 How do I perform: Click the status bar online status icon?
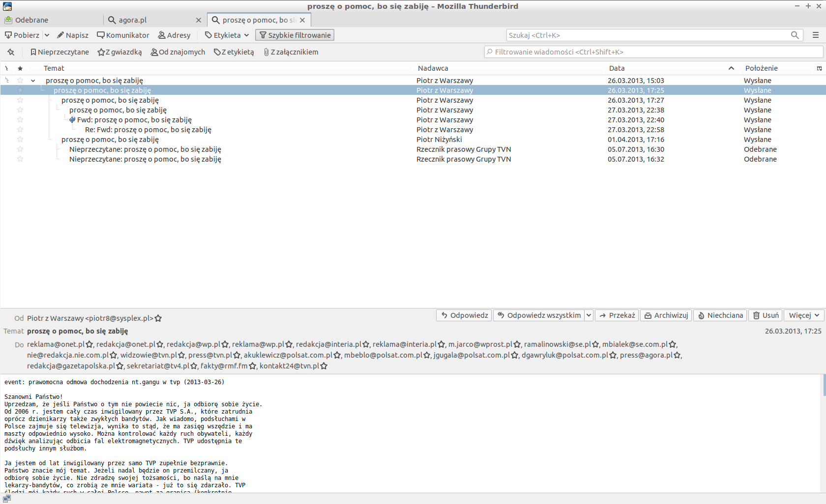point(7,498)
